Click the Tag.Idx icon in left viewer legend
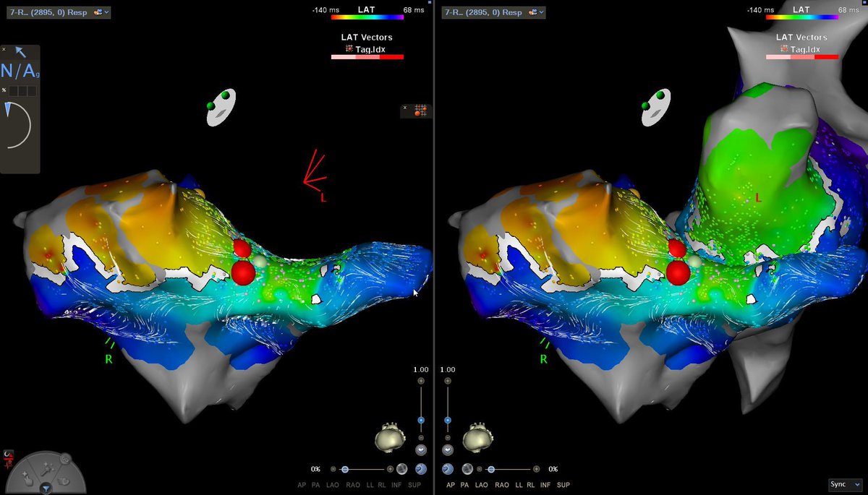This screenshot has height=495, width=868. coord(350,48)
